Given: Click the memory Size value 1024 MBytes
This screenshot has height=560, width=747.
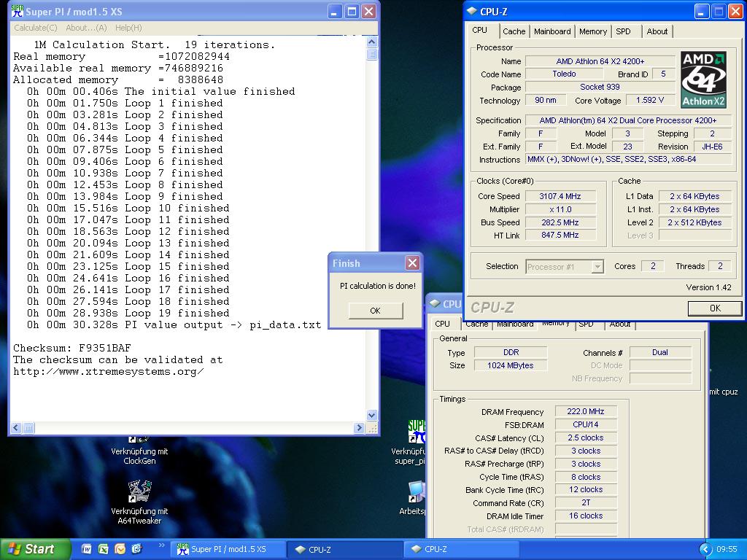Looking at the screenshot, I should [x=511, y=365].
